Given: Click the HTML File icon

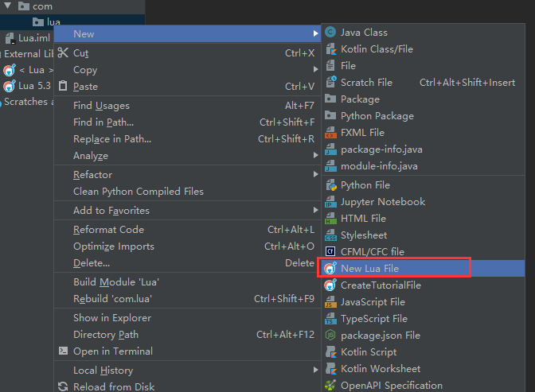Looking at the screenshot, I should point(330,219).
